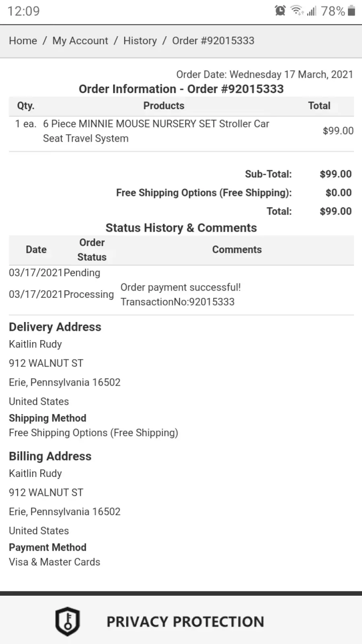Tap the Comments column header
Screen dimensions: 362x644
237,250
